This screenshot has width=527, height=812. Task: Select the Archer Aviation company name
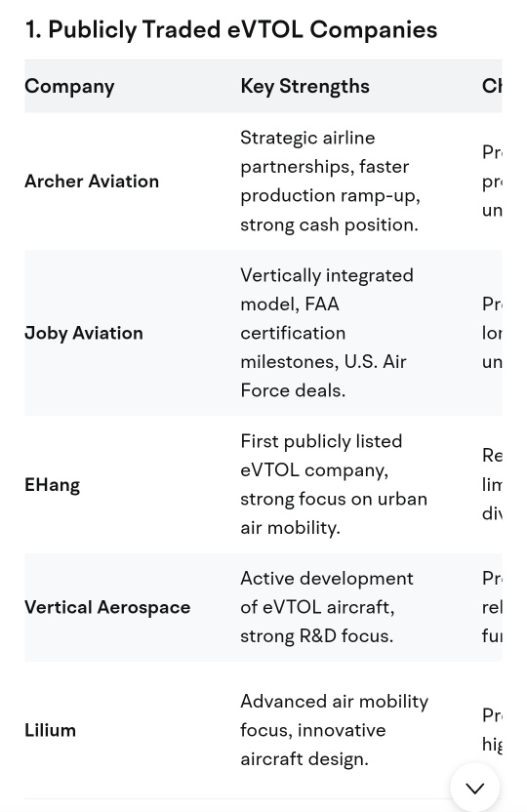[92, 182]
